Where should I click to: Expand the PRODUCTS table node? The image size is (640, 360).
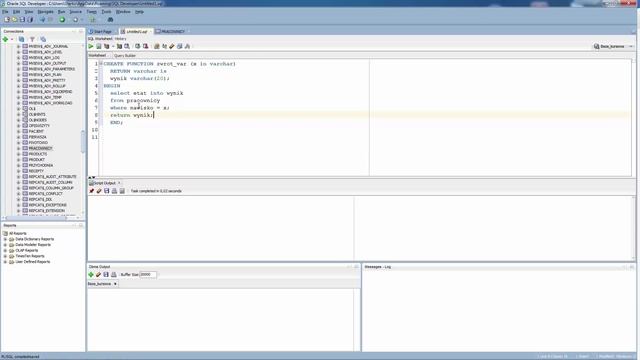(x=18, y=154)
